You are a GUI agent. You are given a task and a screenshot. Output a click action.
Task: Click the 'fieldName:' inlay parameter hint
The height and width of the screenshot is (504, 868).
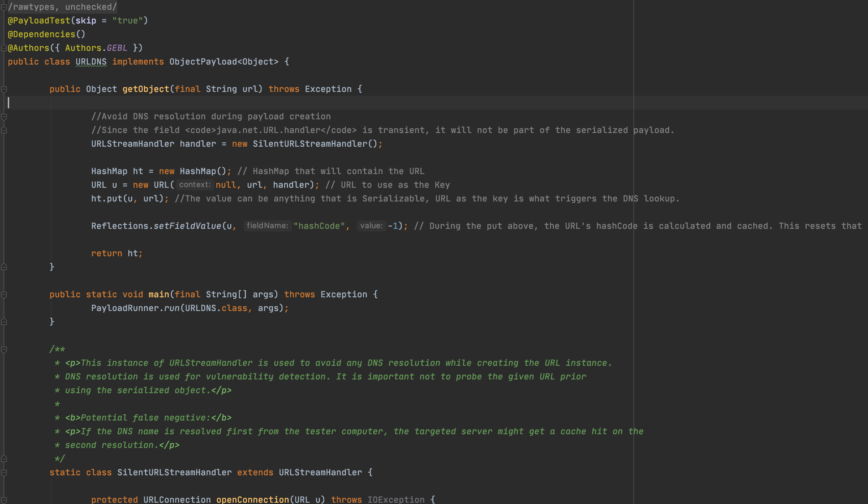267,226
